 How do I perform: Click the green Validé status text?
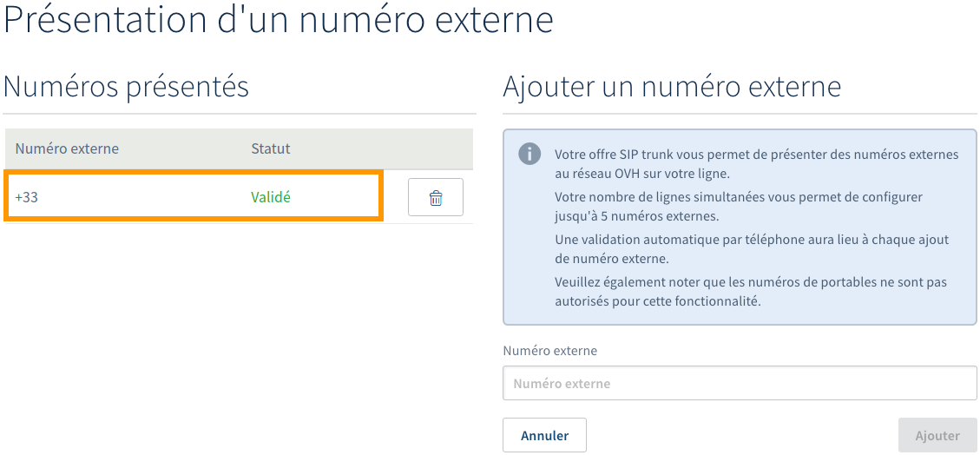point(271,197)
